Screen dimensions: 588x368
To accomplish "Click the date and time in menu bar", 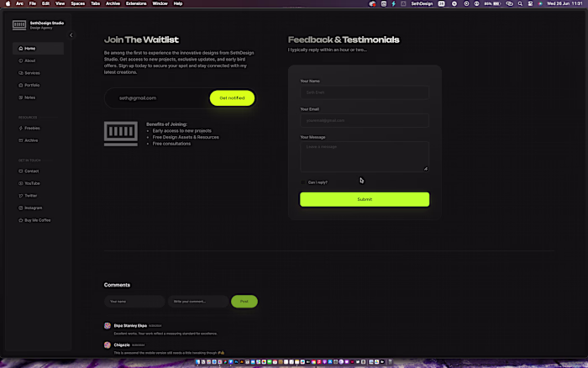I will [x=564, y=3].
